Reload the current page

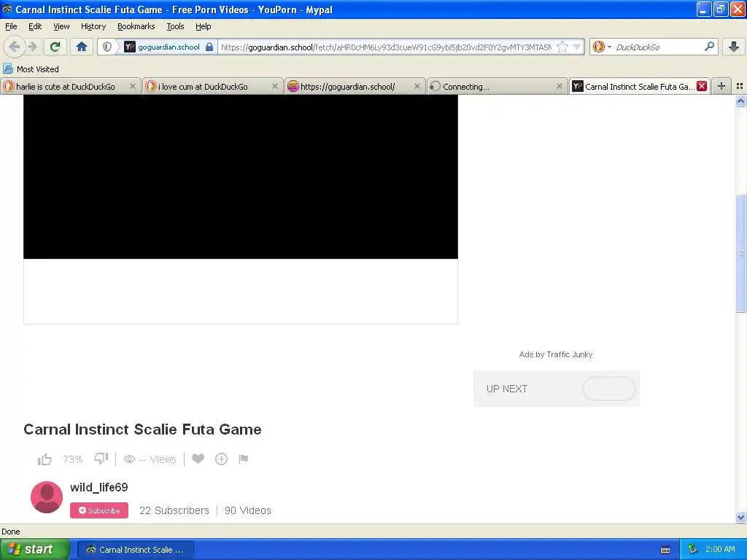(55, 47)
